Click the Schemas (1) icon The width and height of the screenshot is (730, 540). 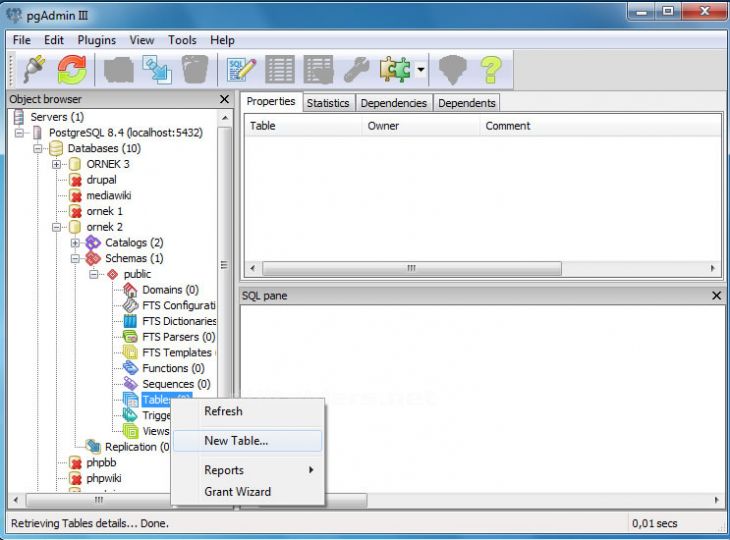coord(93,258)
